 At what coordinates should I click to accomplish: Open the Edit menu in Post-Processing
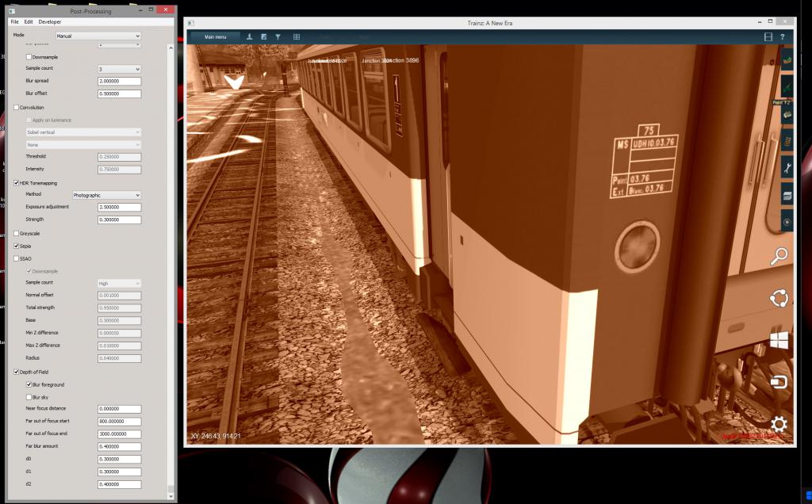[x=29, y=21]
